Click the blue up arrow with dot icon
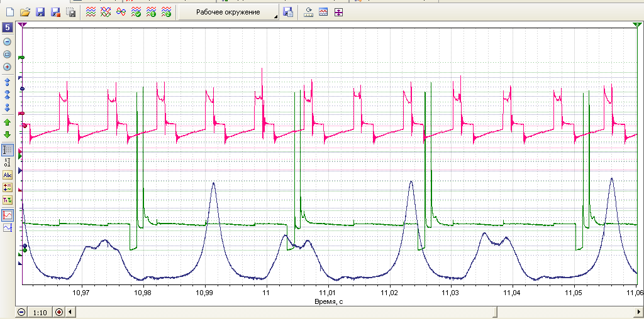Image resolution: width=644 pixels, height=319 pixels. pos(8,82)
